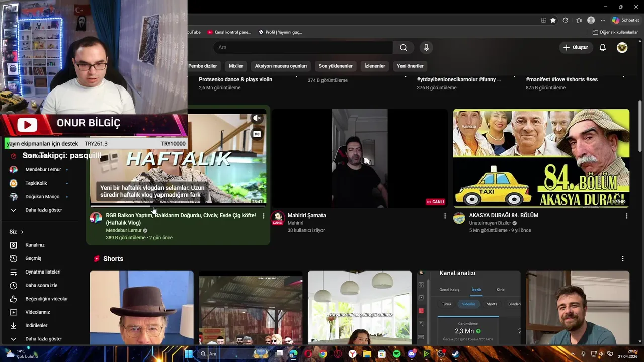Open Yandex Browser from the taskbar
Image resolution: width=644 pixels, height=362 pixels.
[x=353, y=354]
